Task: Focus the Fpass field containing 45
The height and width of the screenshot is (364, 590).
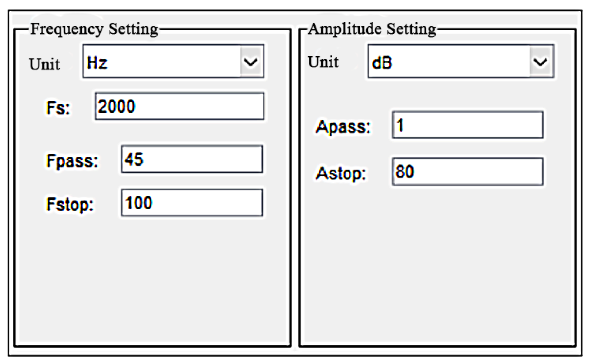Action: pos(192,159)
